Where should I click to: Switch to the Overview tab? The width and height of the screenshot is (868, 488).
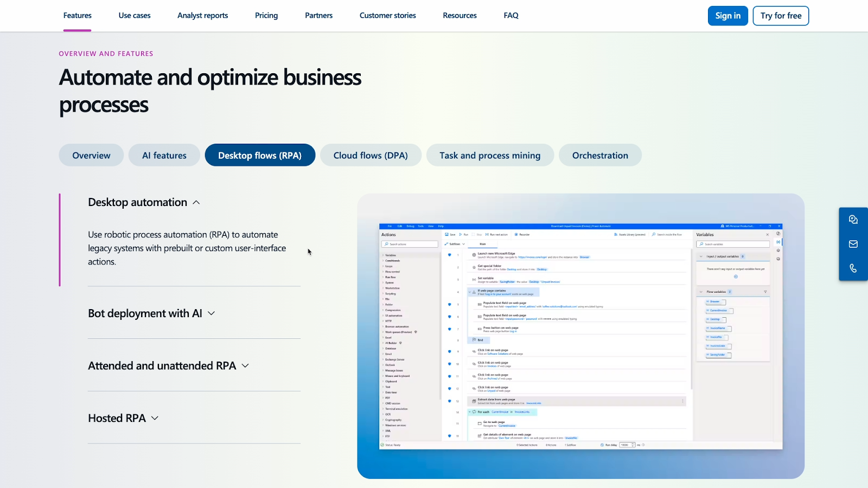click(91, 155)
